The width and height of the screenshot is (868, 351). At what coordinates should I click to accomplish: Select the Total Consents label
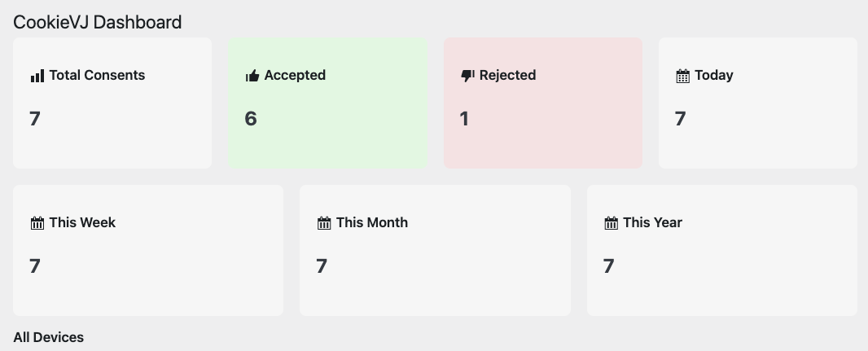(x=97, y=75)
